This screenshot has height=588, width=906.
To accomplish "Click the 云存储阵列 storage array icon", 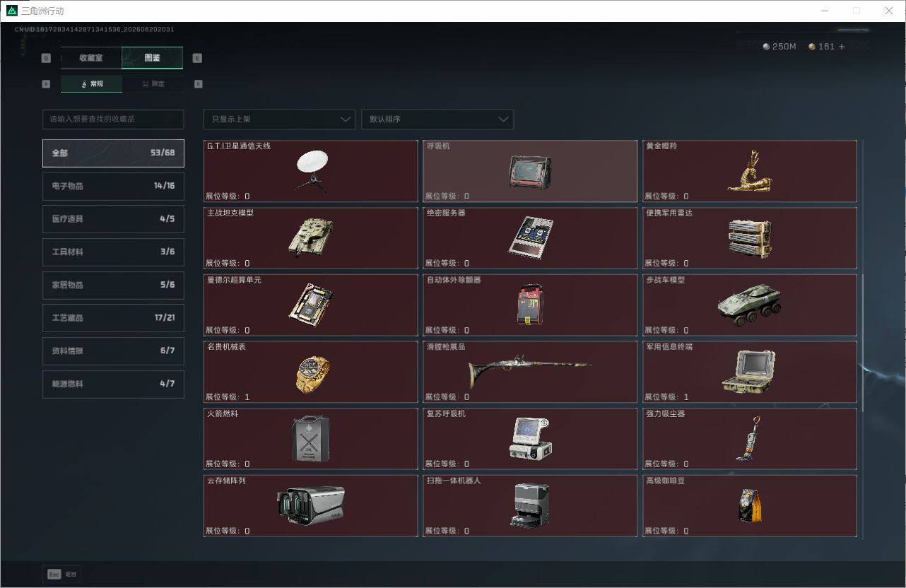I will click(x=311, y=505).
